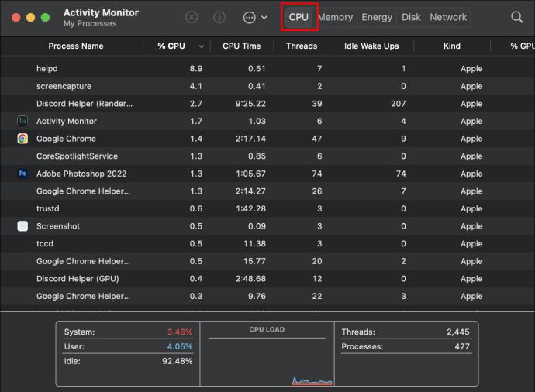Switch to the Energy tab

(377, 17)
